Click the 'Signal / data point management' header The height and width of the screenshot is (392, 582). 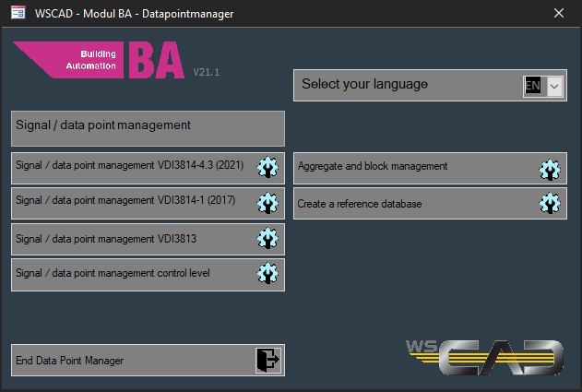(103, 125)
